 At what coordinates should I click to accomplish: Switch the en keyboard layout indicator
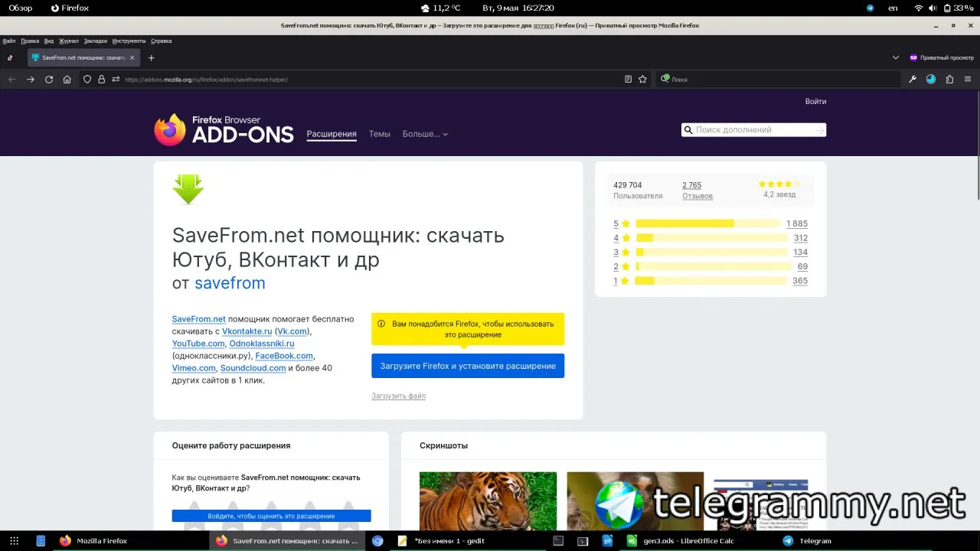893,8
